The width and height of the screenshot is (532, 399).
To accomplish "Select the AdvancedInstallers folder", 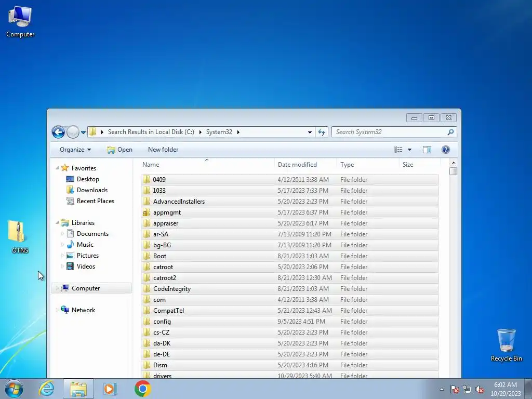I will click(289, 201).
